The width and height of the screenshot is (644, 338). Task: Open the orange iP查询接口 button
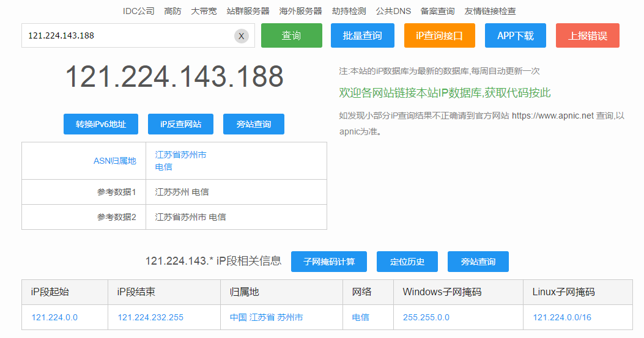pos(440,35)
